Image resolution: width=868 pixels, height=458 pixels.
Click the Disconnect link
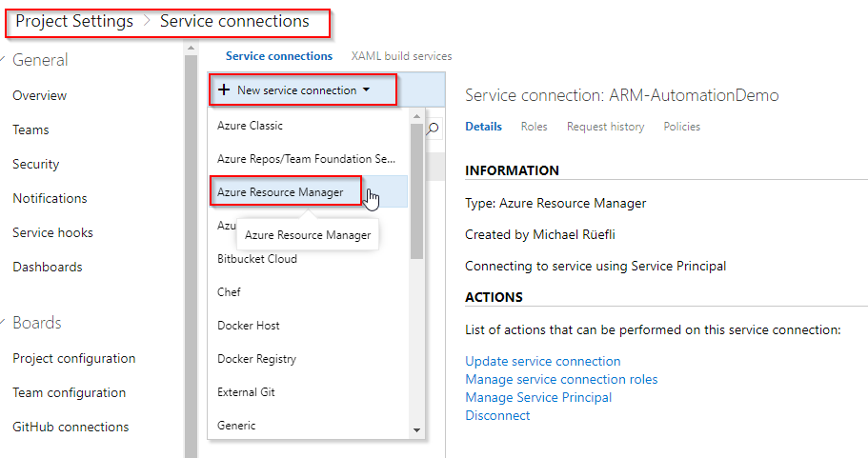tap(497, 415)
